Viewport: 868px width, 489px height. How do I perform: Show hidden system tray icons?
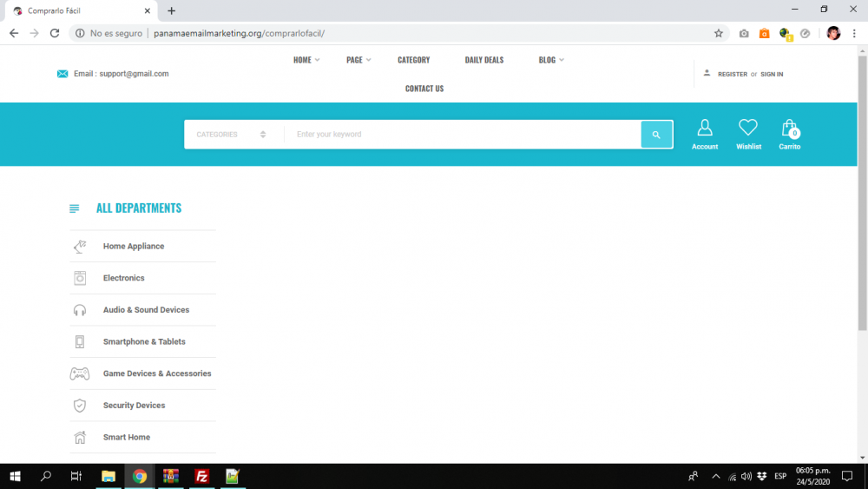point(716,476)
